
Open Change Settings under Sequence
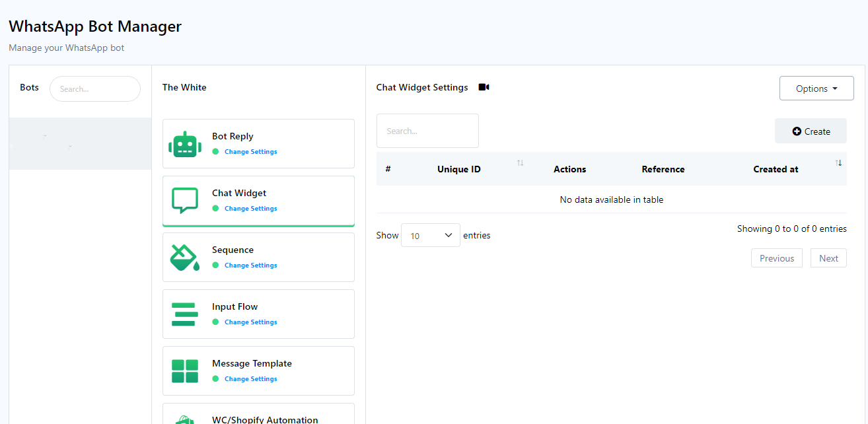click(250, 265)
